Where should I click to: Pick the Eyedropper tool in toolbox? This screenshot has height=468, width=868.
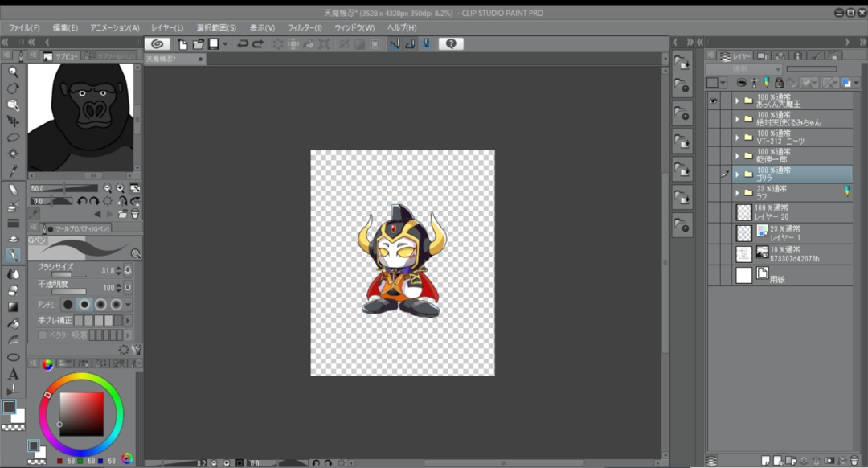click(x=13, y=171)
